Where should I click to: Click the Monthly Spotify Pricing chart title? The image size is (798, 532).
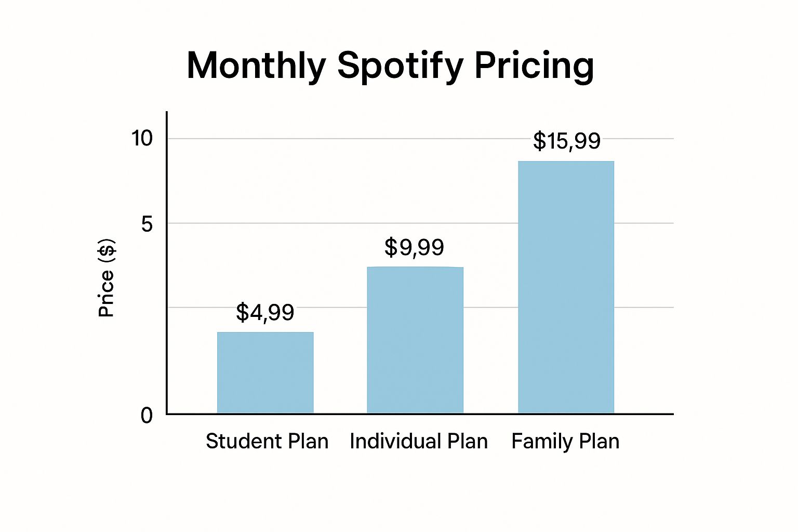[x=390, y=66]
